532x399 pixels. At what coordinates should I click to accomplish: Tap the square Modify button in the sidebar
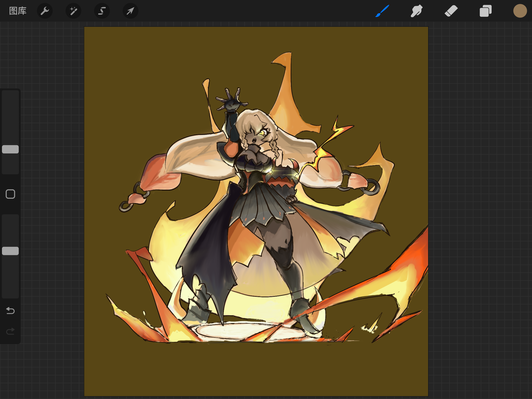click(10, 194)
